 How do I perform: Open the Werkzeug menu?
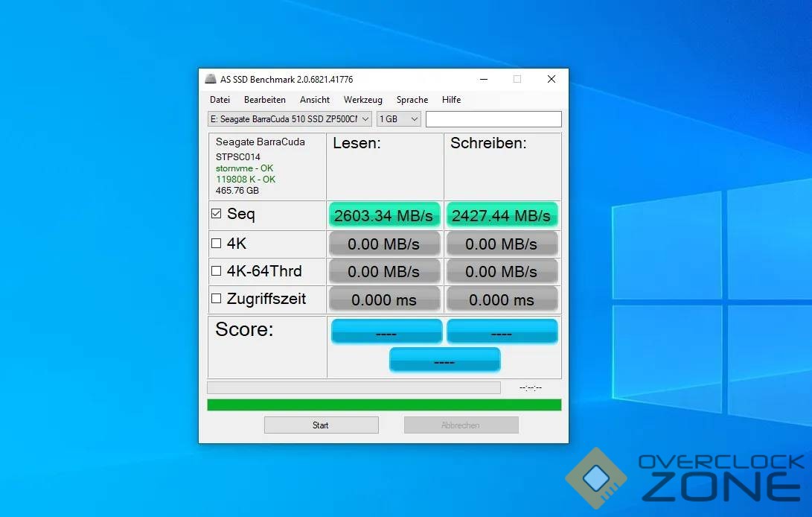[x=362, y=100]
